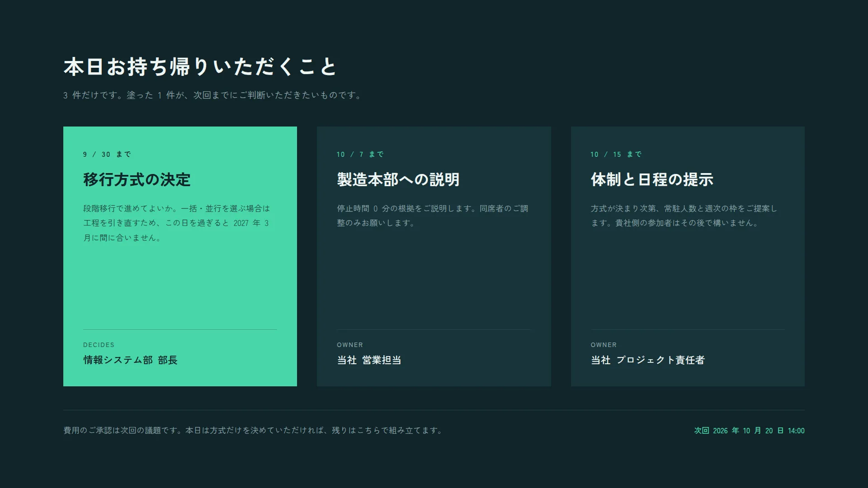Image resolution: width=868 pixels, height=488 pixels.
Task: Click the footer note starting with 費用のご承認は
Action: click(253, 431)
